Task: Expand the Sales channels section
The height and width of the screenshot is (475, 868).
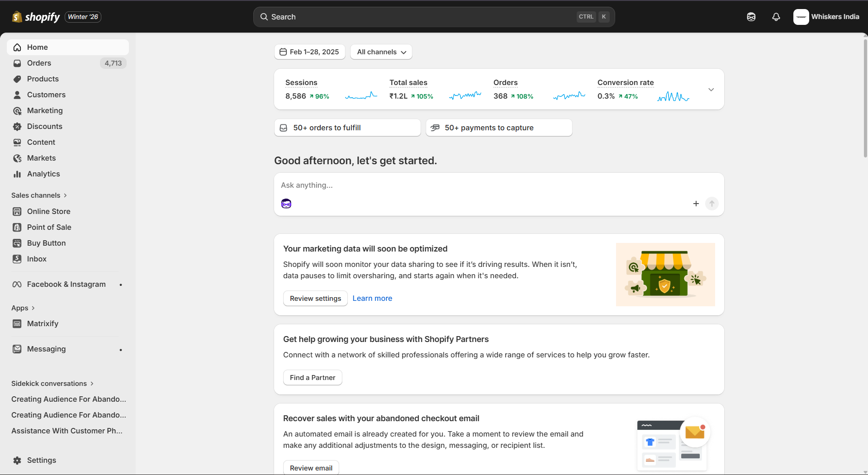Action: coord(39,195)
